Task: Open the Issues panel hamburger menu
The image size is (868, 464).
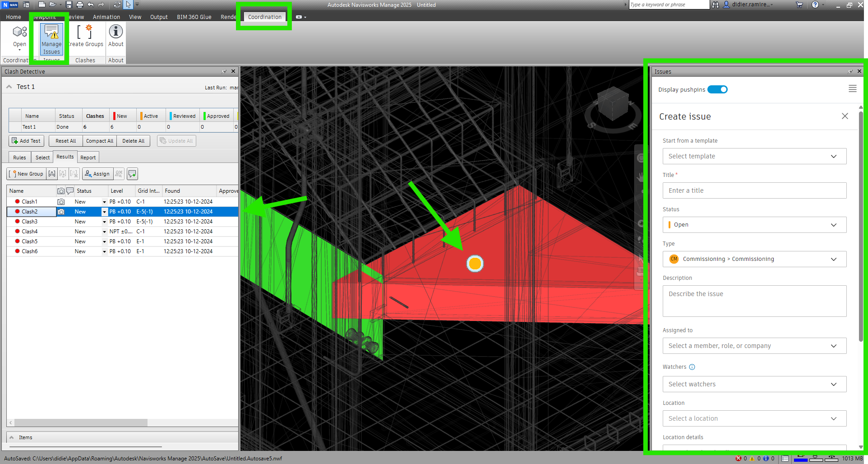Action: pos(852,89)
